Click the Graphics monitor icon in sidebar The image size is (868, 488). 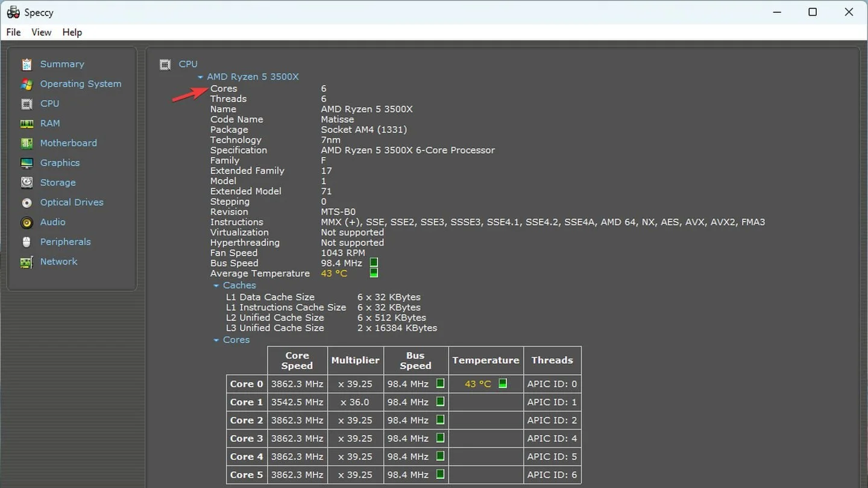click(27, 163)
